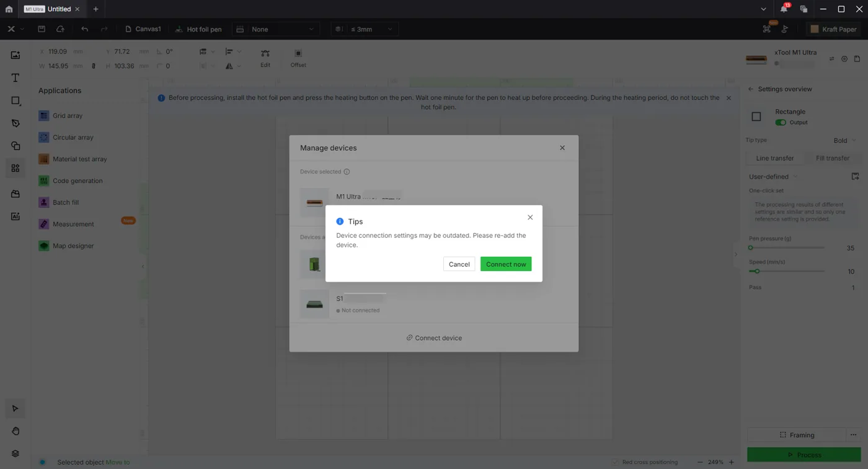This screenshot has width=868, height=469.
Task: Toggle the Rectangle Output switch
Action: point(781,122)
